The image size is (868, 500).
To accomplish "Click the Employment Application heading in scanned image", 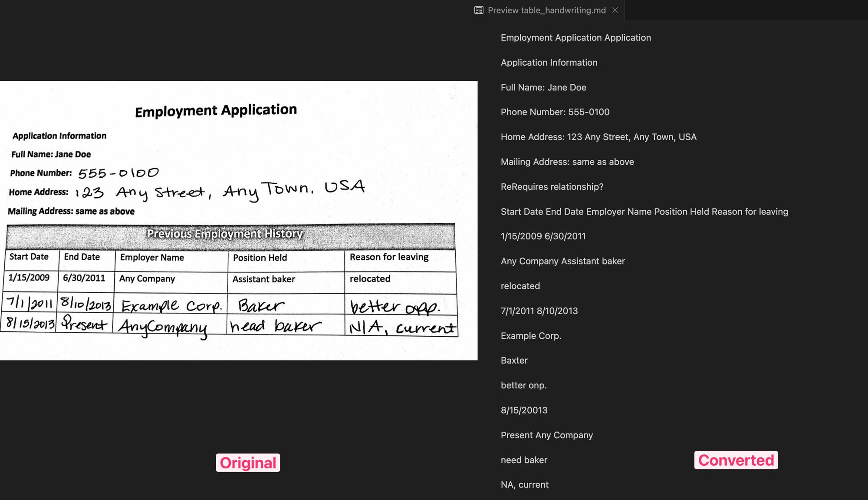I will click(216, 110).
